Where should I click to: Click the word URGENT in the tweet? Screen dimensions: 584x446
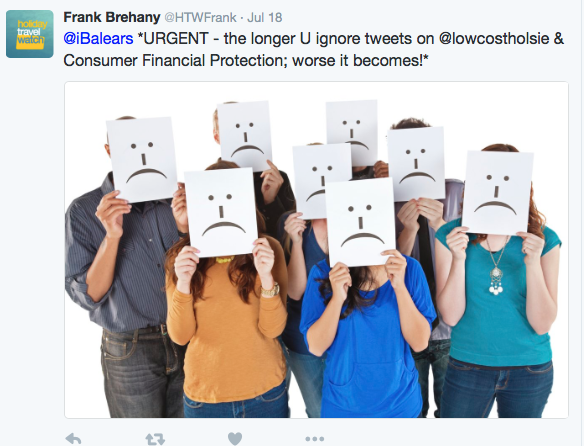176,38
